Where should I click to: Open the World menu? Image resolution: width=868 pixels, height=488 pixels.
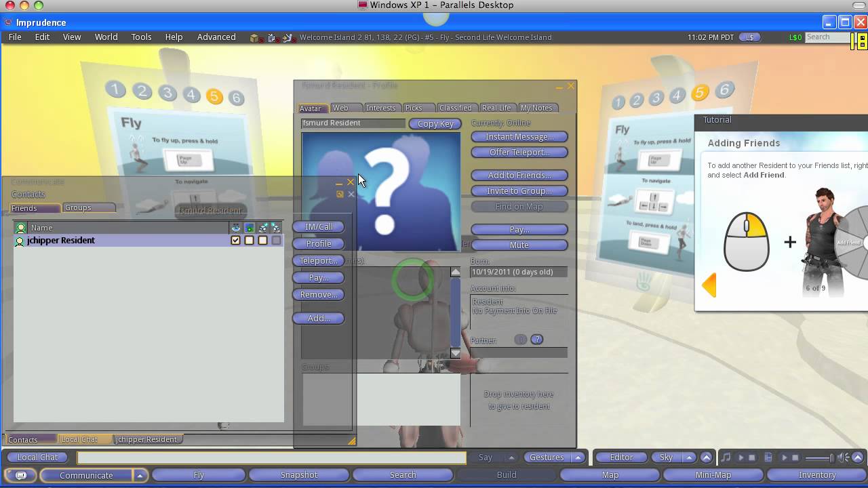tap(106, 37)
